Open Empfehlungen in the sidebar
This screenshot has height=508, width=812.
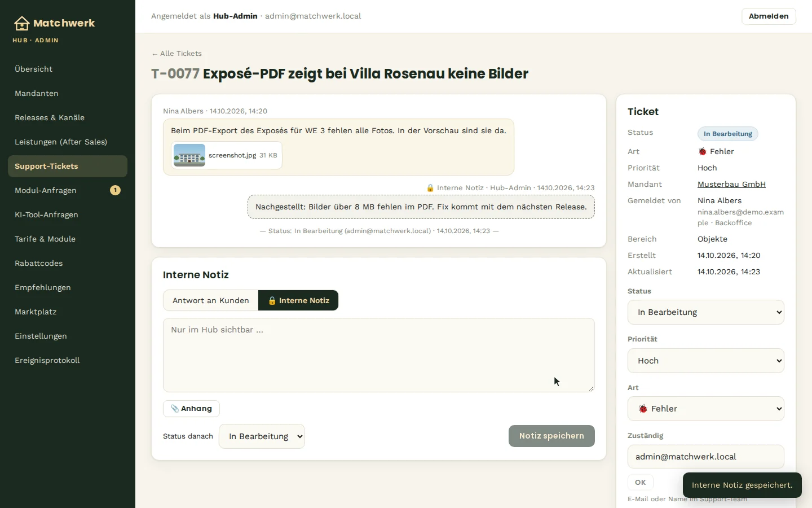(x=68, y=287)
